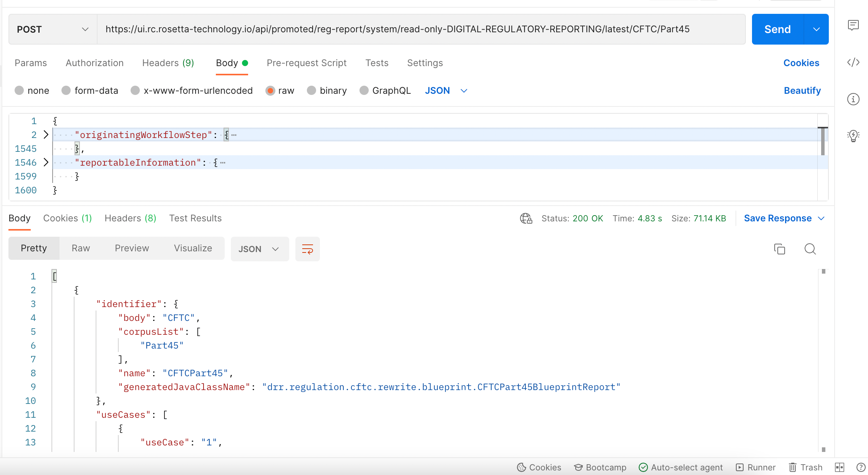Switch to the Headers (9) request tab
Screen dimensions: 868x475
click(167, 63)
